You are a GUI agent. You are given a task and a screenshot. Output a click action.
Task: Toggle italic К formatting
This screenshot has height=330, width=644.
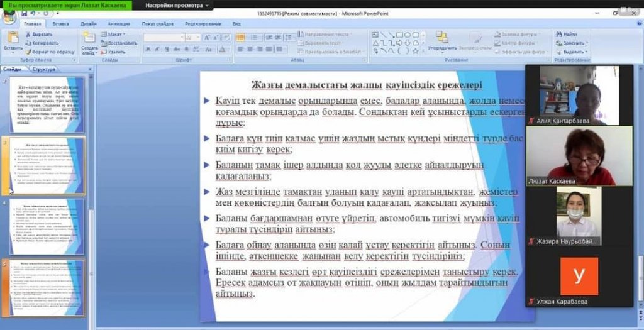click(157, 49)
